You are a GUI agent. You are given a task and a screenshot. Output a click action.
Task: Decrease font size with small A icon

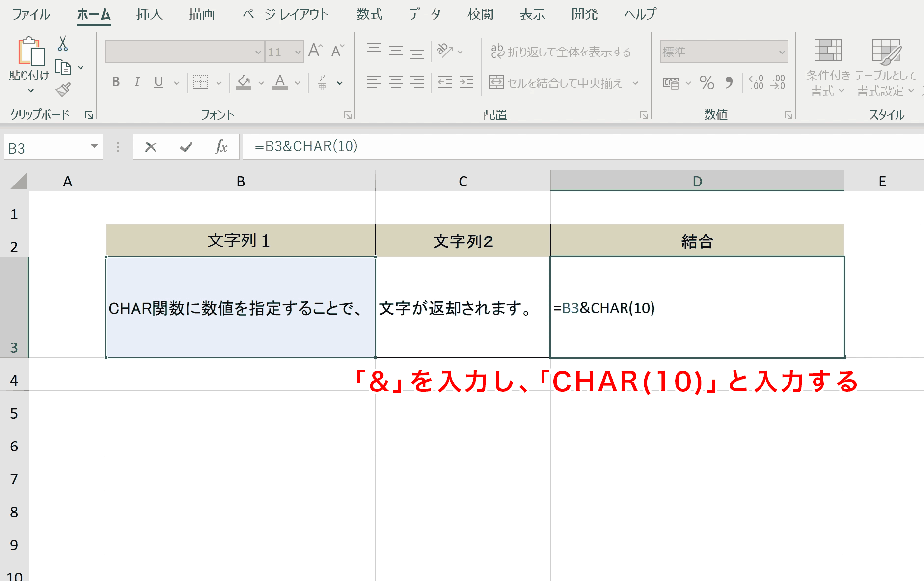point(338,51)
